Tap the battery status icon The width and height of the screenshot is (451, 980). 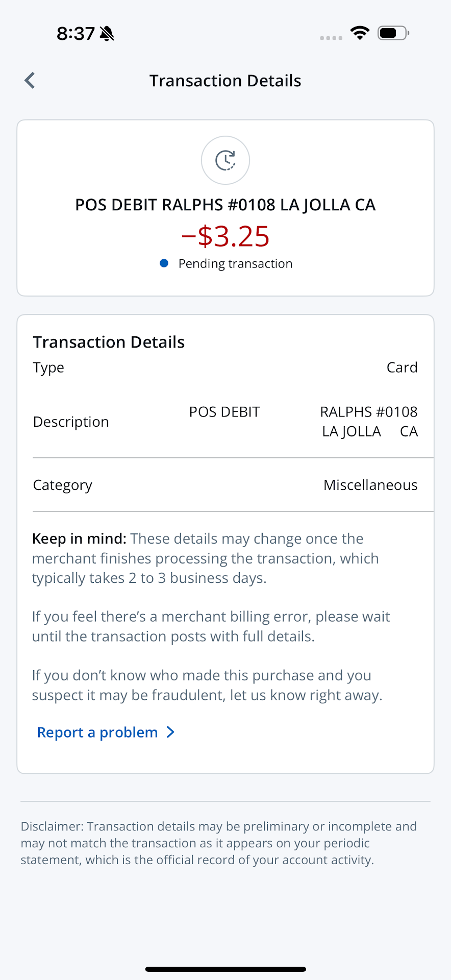point(393,33)
